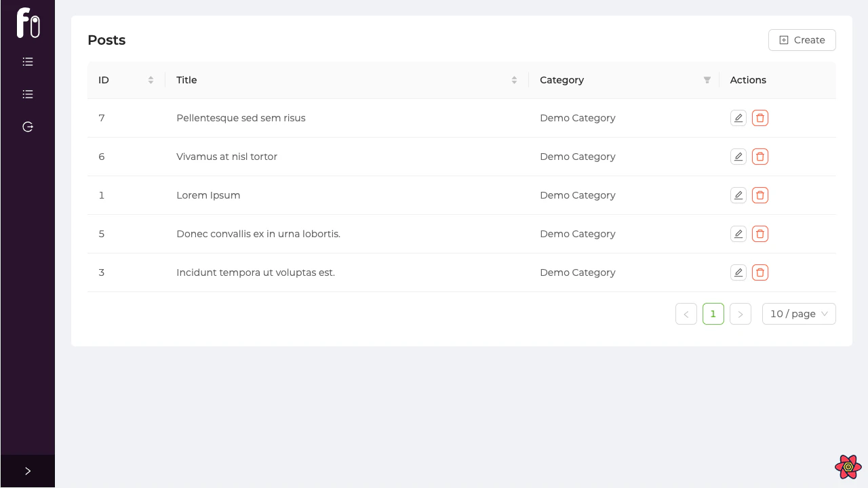
Task: Click the trash icon for post ID 5
Action: point(760,234)
